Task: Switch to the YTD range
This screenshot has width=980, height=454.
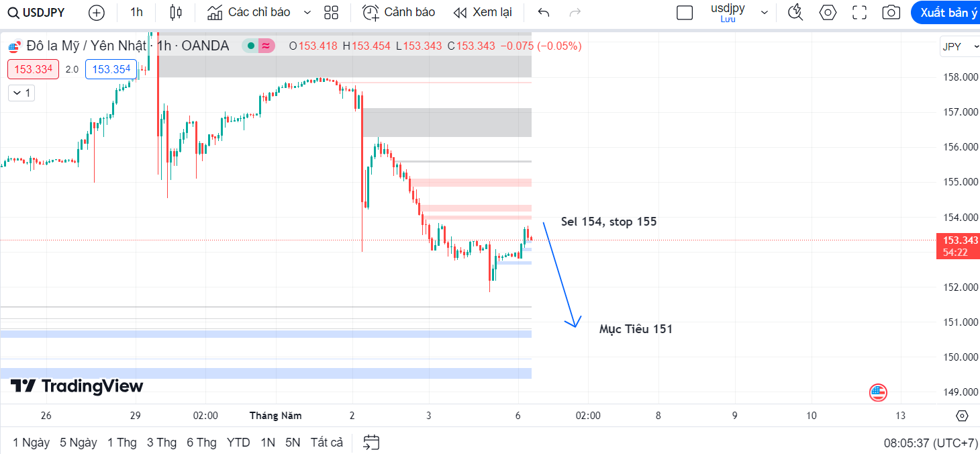Action: click(x=238, y=443)
